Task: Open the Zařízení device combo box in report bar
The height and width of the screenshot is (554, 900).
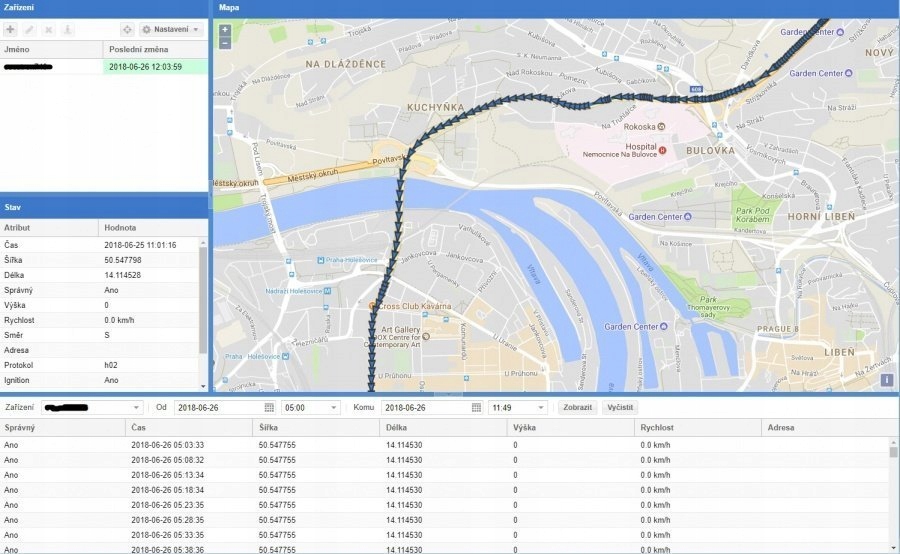Action: tap(92, 408)
